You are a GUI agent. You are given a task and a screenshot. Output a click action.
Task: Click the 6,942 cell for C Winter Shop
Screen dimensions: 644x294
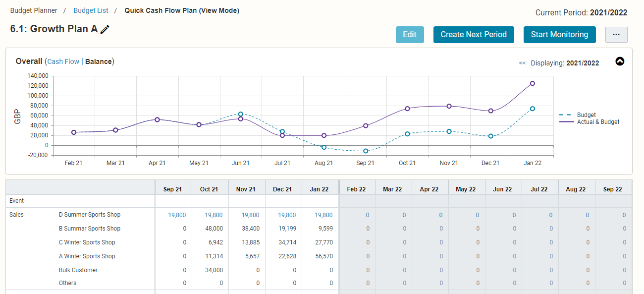tap(215, 242)
